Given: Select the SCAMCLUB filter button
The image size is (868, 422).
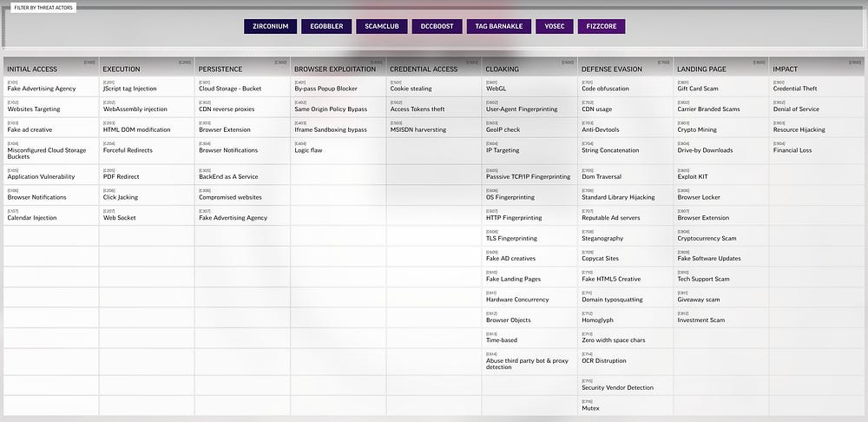Looking at the screenshot, I should click(381, 26).
